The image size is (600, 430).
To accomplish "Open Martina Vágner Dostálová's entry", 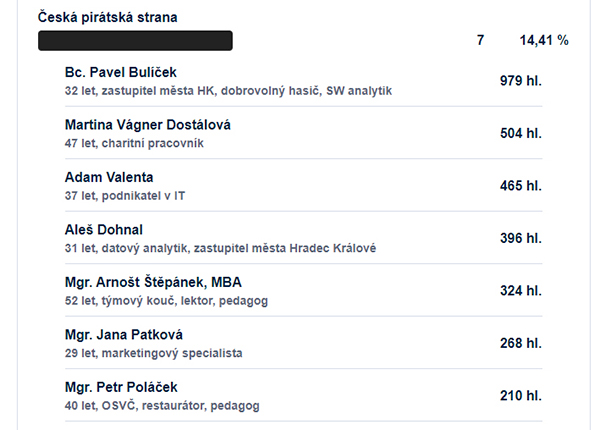I will coord(148,125).
